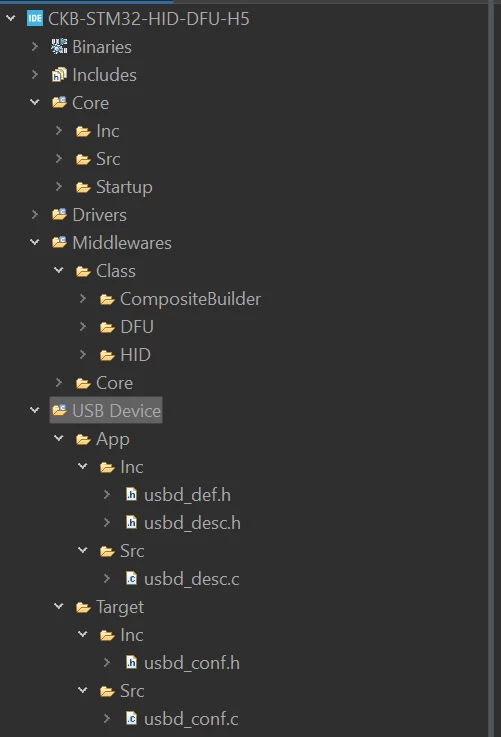Click the usbd_conf.h header file icon
This screenshot has width=501, height=737.
pyautogui.click(x=132, y=663)
